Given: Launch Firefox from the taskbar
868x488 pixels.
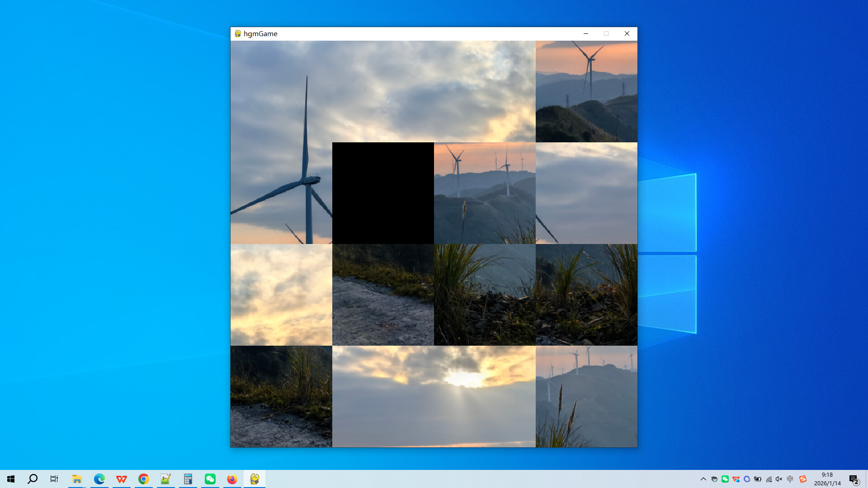Looking at the screenshot, I should click(x=232, y=479).
